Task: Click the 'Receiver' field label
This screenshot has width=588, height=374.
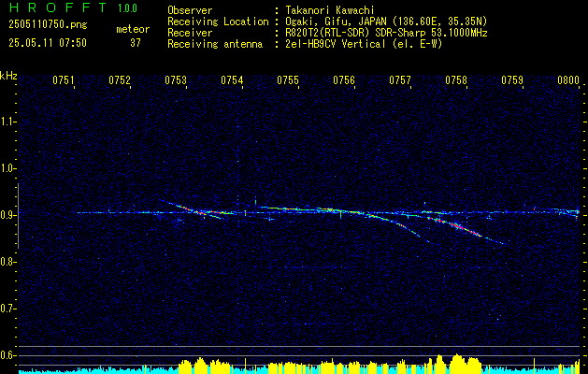Action: tap(190, 33)
